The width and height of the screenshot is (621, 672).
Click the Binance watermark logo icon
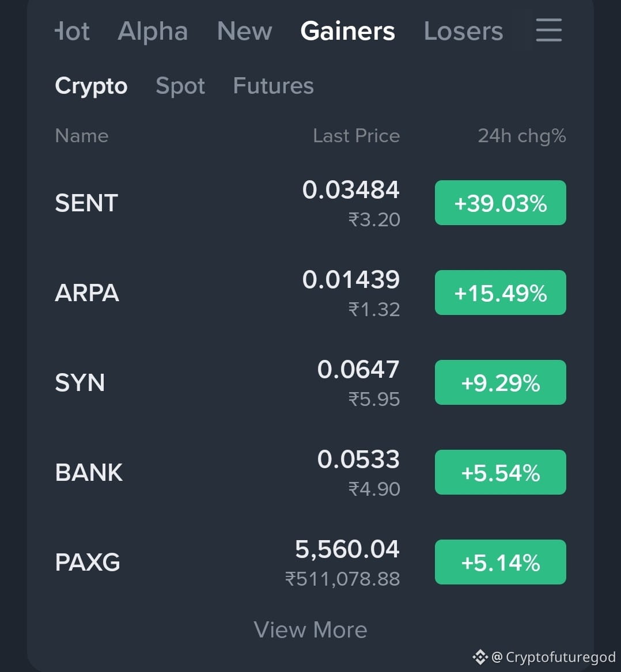(x=480, y=656)
